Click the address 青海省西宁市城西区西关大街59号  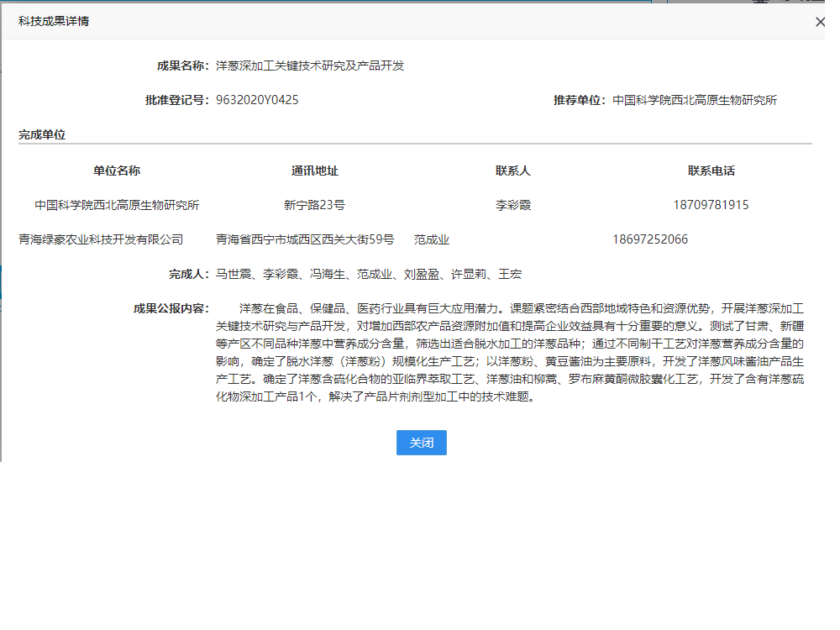305,239
